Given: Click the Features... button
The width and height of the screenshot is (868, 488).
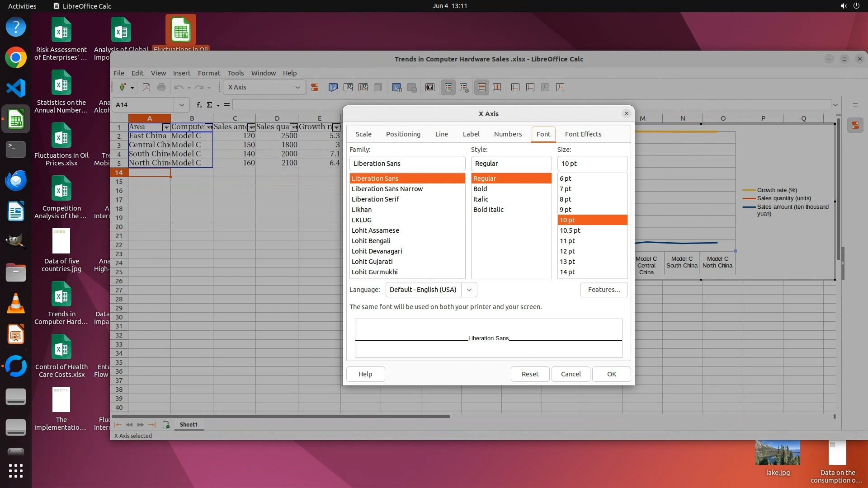Looking at the screenshot, I should coord(604,290).
